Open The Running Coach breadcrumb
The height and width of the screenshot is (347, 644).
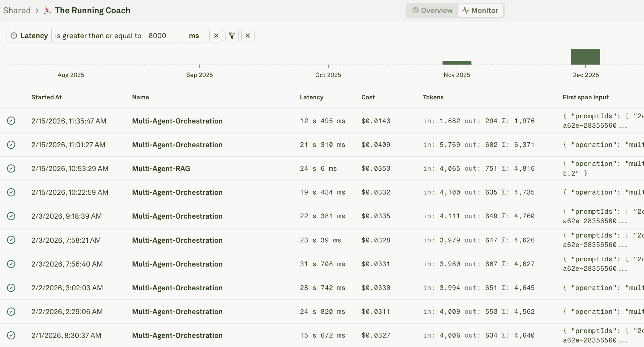point(92,10)
